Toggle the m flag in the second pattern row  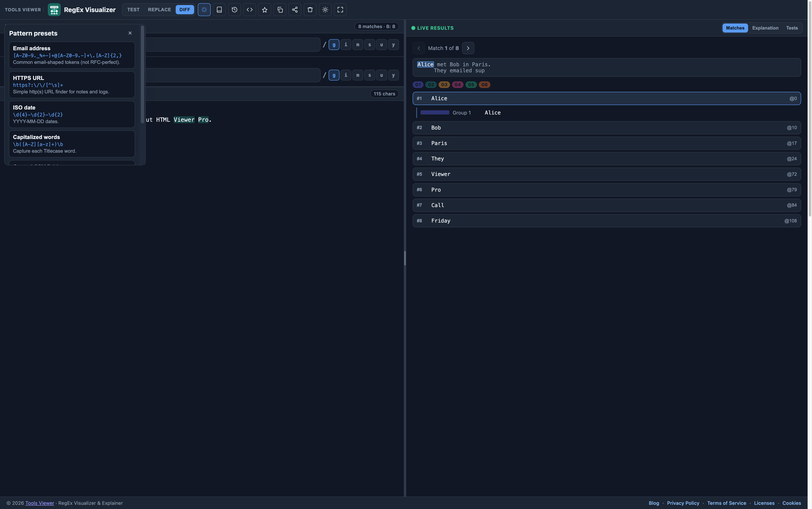click(x=358, y=75)
